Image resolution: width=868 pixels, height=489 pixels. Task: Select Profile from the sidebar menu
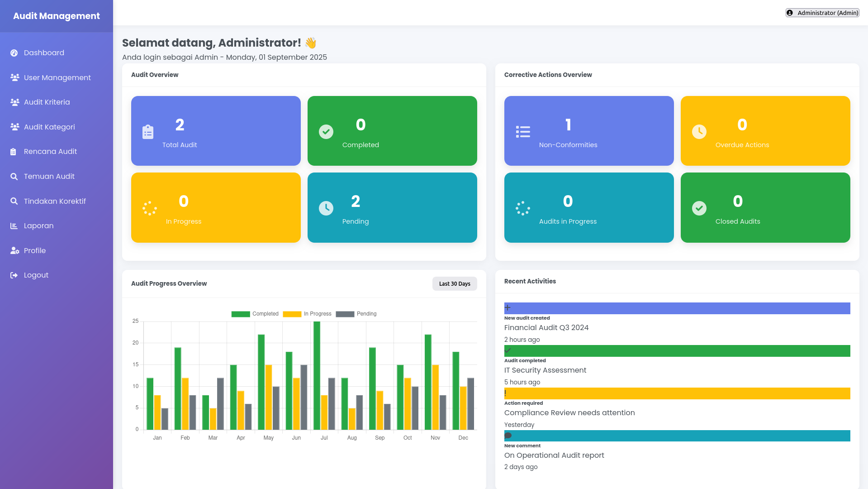(35, 250)
